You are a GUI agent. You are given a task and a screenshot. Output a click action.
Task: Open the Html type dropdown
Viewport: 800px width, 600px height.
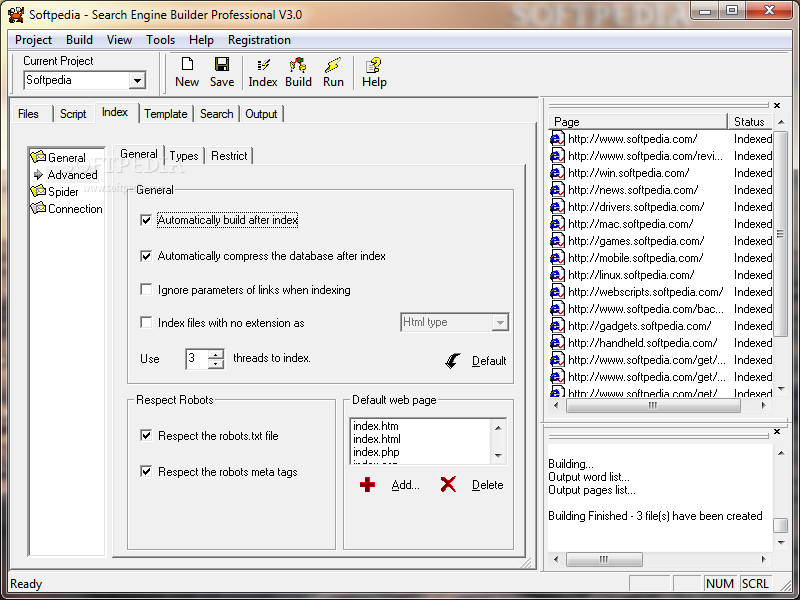pos(500,322)
